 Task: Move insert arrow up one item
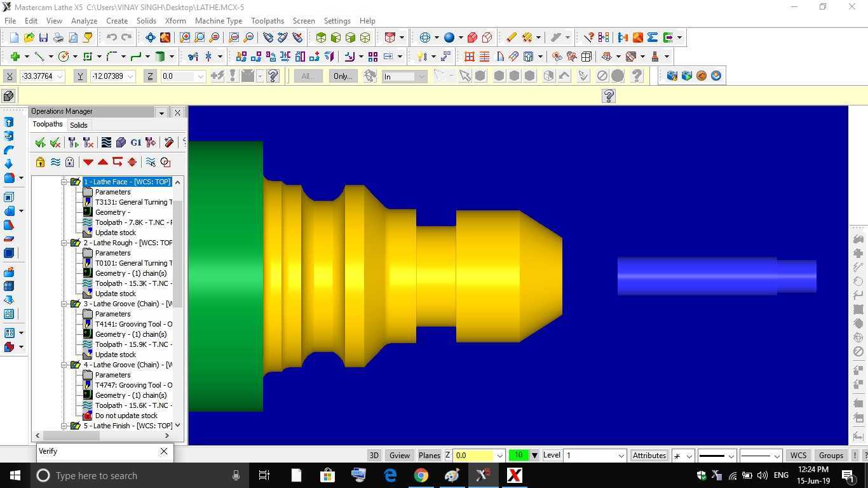coord(103,162)
